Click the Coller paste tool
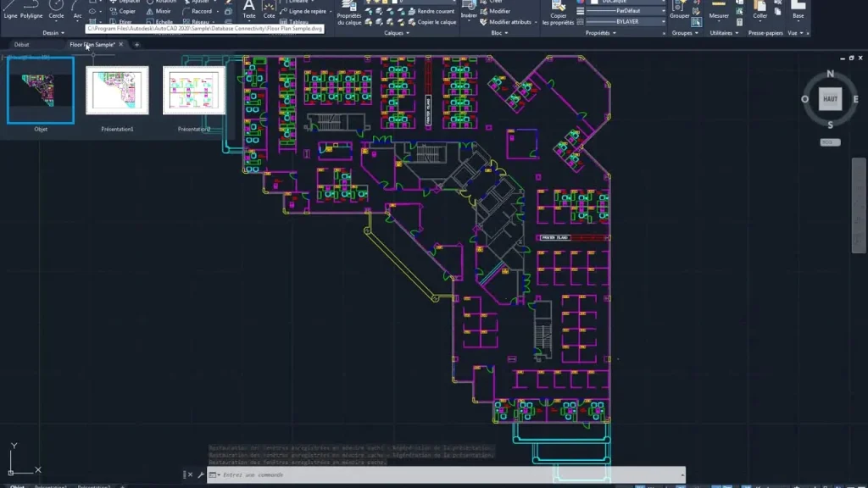The width and height of the screenshot is (868, 488). [x=760, y=10]
